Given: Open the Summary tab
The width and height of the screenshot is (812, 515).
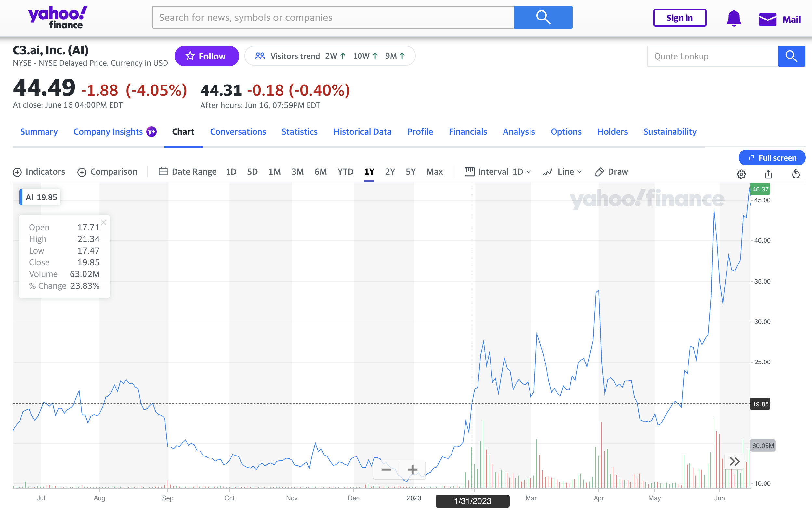Looking at the screenshot, I should (x=39, y=132).
